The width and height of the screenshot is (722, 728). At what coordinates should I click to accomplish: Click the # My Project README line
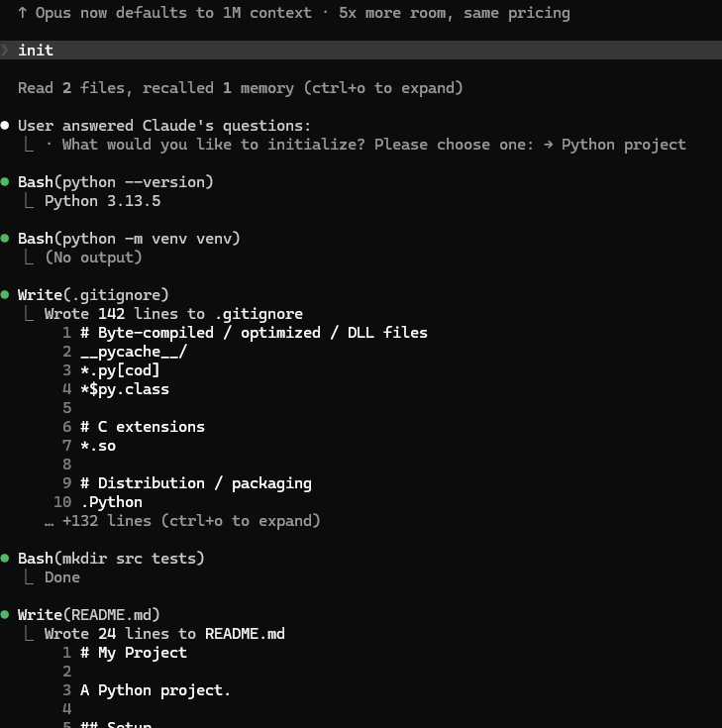(x=134, y=653)
